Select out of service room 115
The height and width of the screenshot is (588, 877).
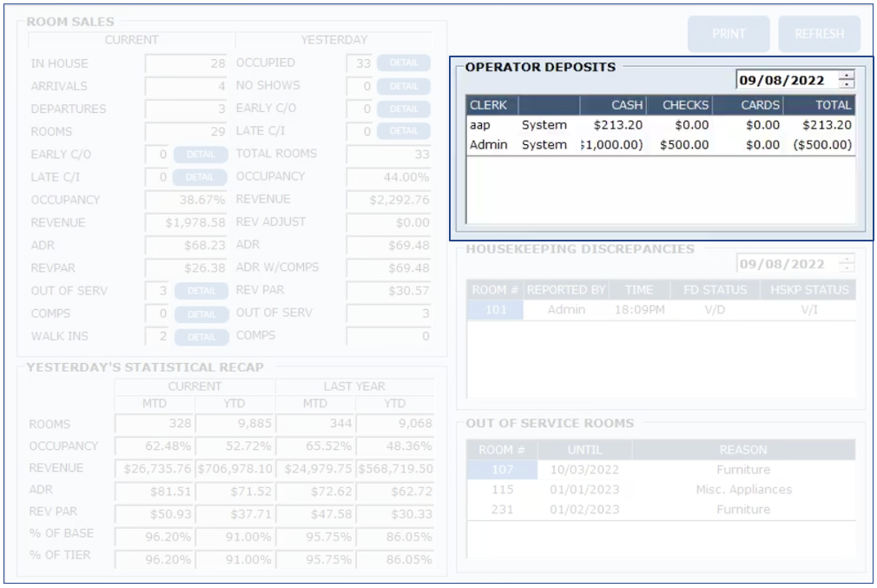pyautogui.click(x=502, y=490)
